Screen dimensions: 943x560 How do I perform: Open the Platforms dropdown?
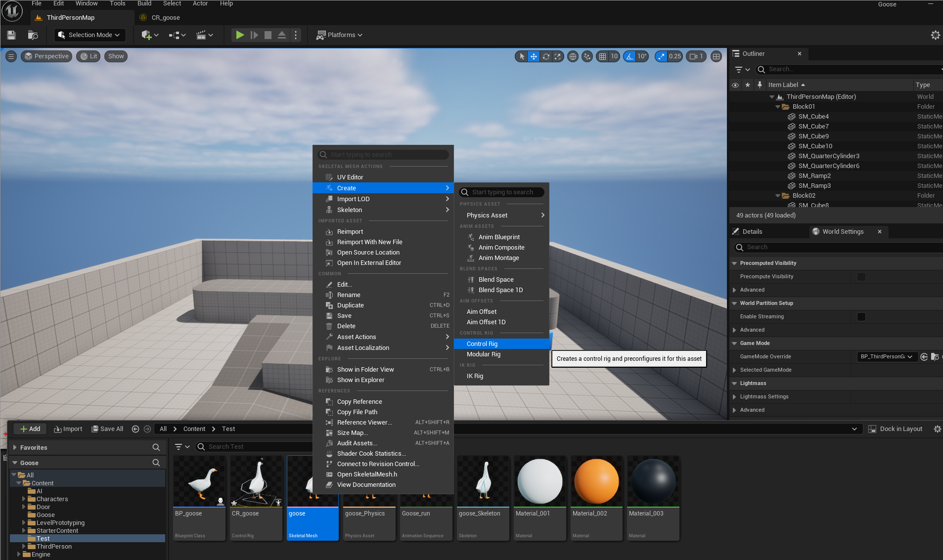point(340,35)
